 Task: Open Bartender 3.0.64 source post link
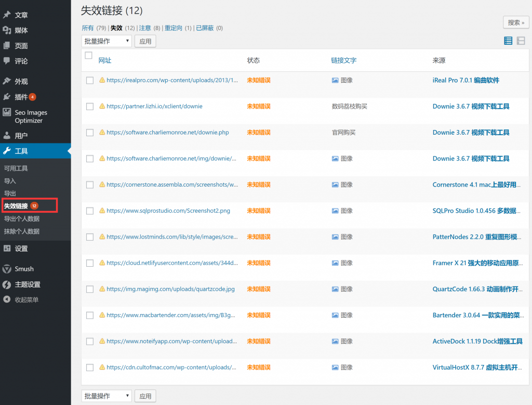point(478,315)
